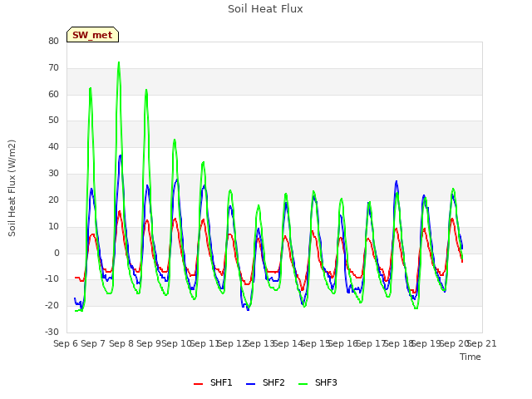Click the 60 y-axis tick label
Image resolution: width=532 pixels, height=399 pixels.
[x=53, y=94]
